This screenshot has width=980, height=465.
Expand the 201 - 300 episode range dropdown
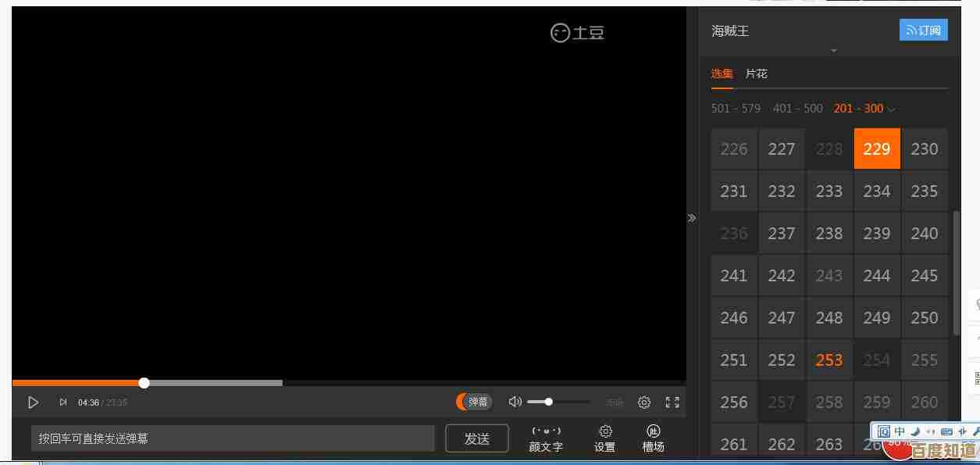[x=864, y=109]
